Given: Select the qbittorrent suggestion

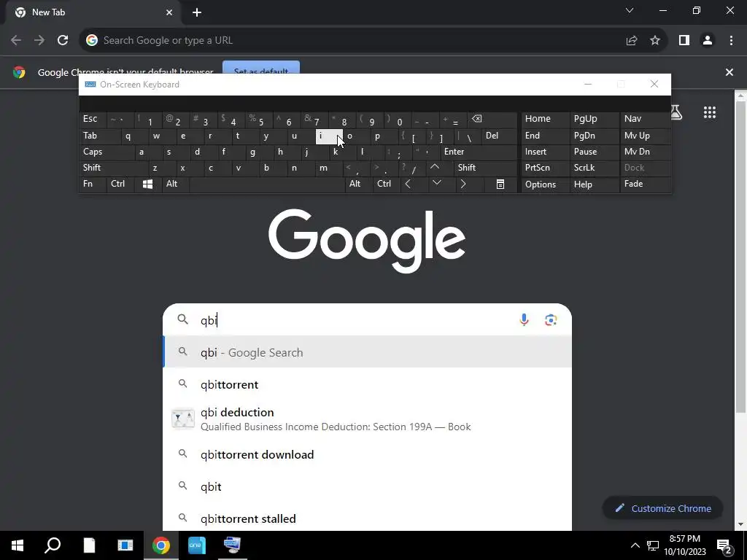Looking at the screenshot, I should tap(368, 385).
